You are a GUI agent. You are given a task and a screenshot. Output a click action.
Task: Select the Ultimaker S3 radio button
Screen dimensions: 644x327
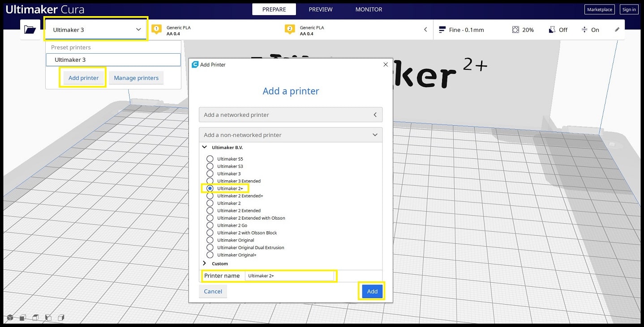coord(210,166)
